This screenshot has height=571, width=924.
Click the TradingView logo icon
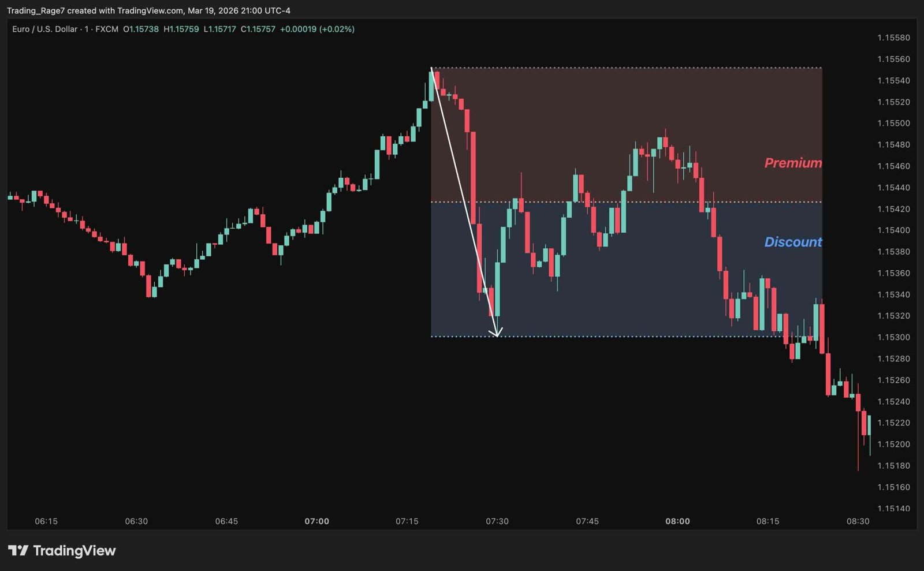pyautogui.click(x=18, y=551)
